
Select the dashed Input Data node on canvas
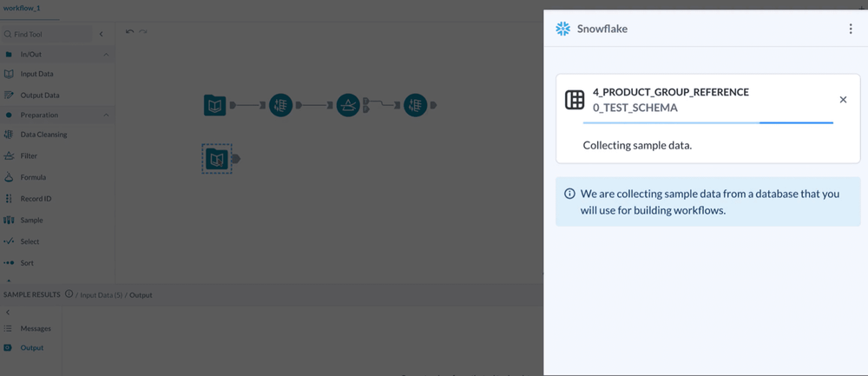pyautogui.click(x=215, y=159)
